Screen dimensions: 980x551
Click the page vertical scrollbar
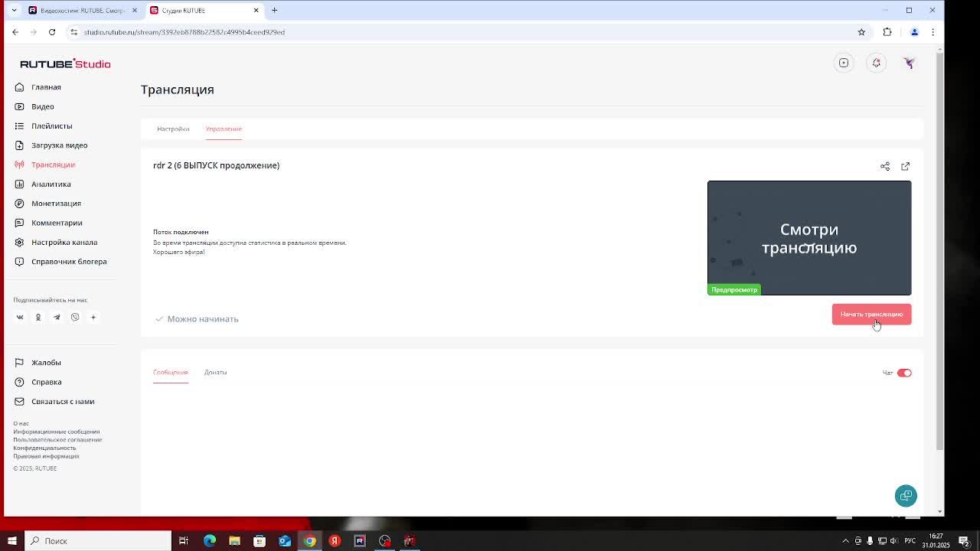tap(939, 253)
